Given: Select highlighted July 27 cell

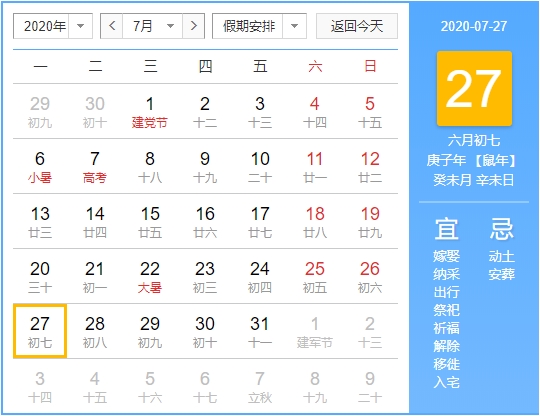Looking at the screenshot, I should [40, 331].
